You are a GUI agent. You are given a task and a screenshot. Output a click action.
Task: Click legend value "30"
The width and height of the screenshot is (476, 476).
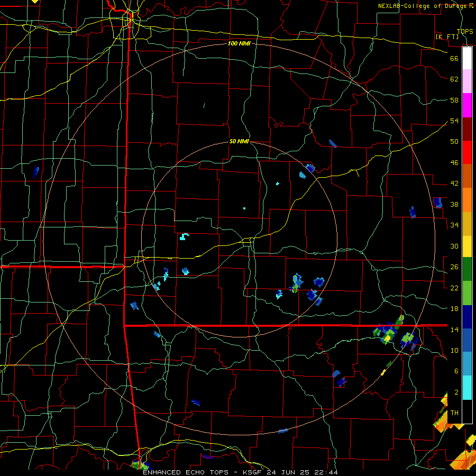tap(454, 246)
